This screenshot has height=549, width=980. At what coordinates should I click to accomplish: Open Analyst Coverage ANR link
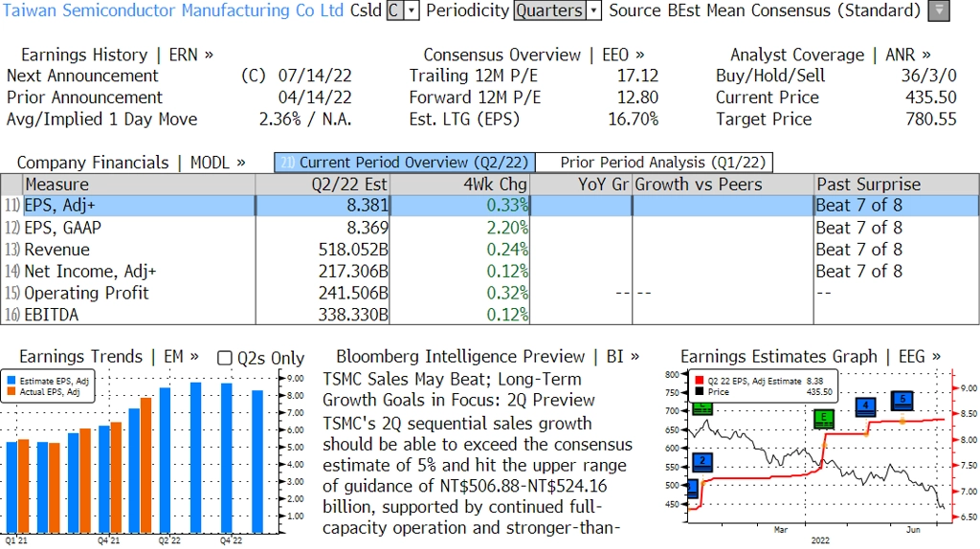pos(830,55)
